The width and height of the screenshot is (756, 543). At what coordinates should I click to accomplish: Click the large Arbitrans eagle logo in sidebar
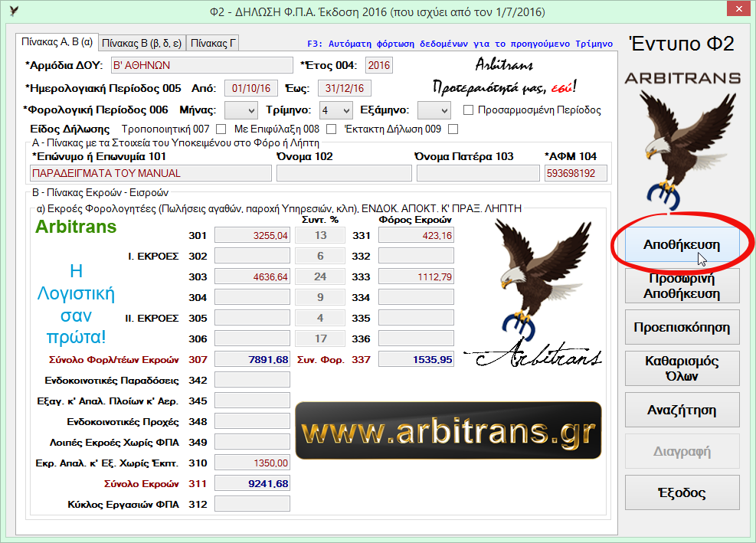[688, 150]
